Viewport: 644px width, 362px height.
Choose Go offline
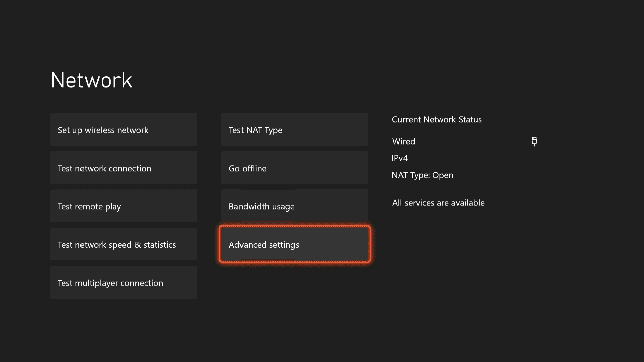pyautogui.click(x=294, y=168)
